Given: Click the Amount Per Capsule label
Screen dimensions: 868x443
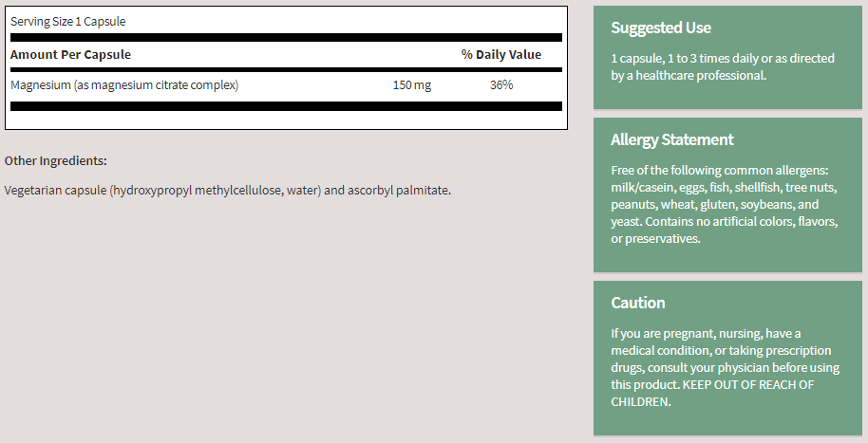Looking at the screenshot, I should click(70, 54).
